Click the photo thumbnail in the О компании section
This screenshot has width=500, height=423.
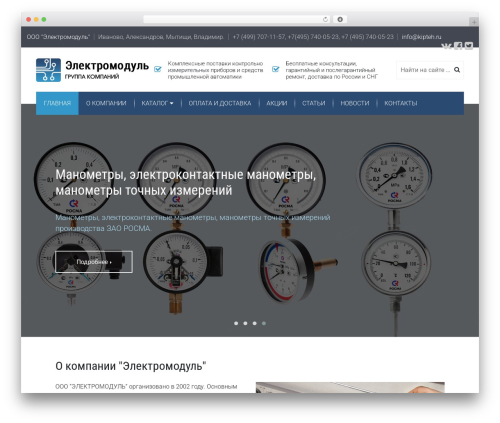(350, 388)
